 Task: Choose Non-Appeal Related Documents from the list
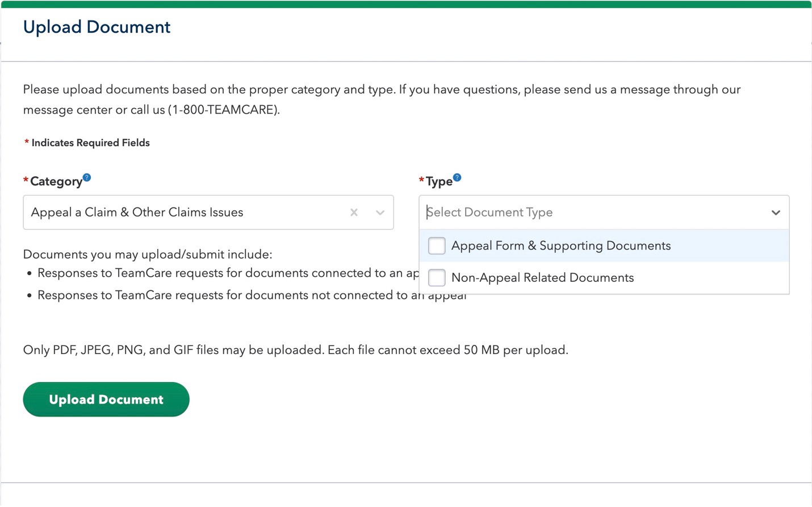[542, 277]
